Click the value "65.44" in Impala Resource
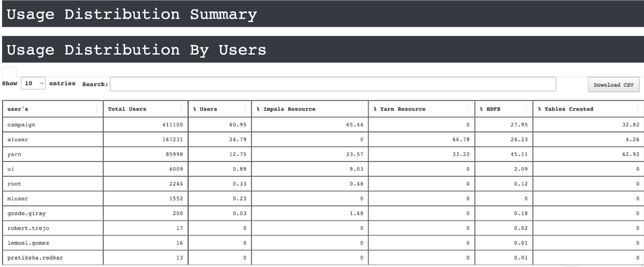This screenshot has width=644, height=267. click(x=355, y=125)
